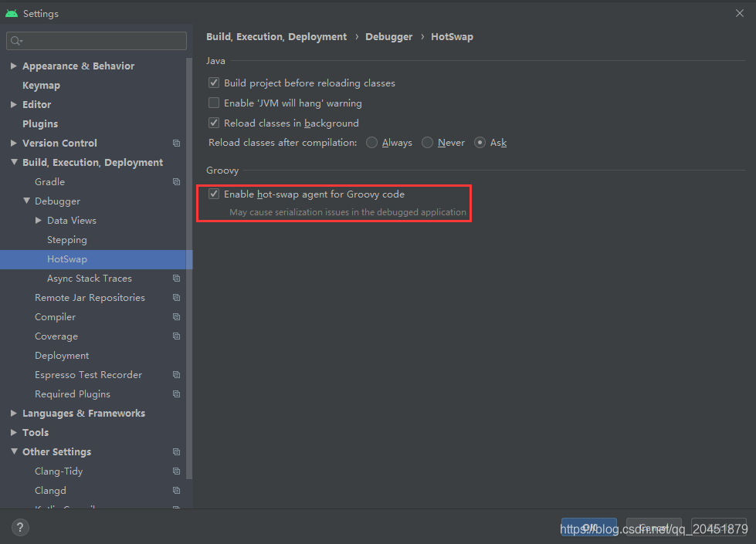Click project-level icon beside Clangd
Image resolution: width=756 pixels, height=544 pixels.
[177, 490]
